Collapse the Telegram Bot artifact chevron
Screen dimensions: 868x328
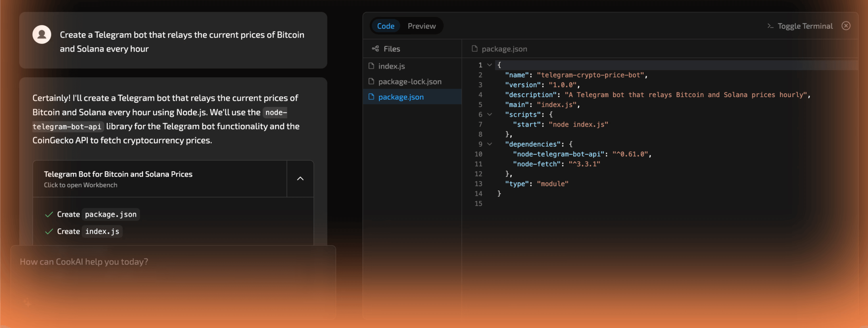(x=300, y=179)
